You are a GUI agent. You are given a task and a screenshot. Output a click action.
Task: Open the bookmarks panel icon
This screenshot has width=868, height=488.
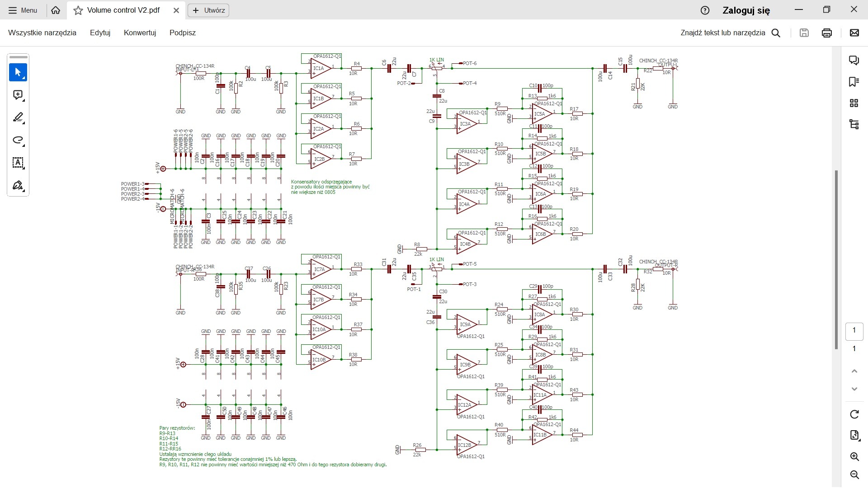[x=854, y=82]
